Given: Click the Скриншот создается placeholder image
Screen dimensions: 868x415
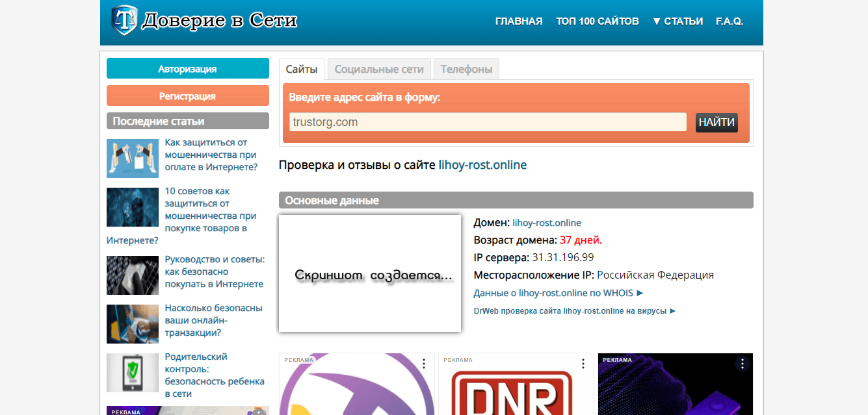Looking at the screenshot, I should tap(369, 273).
